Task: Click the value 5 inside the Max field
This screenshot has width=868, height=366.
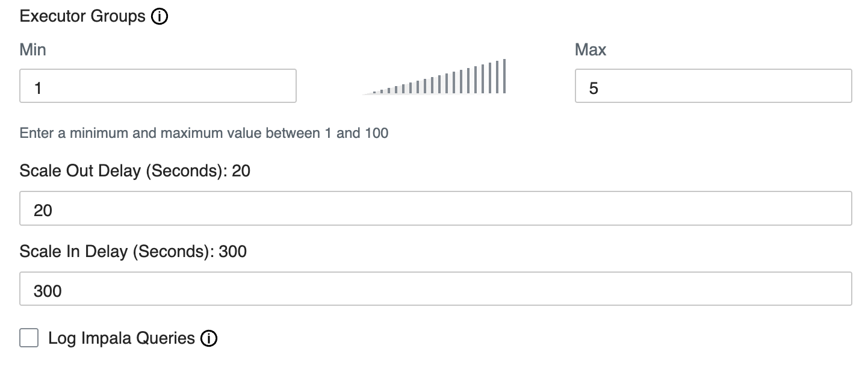Action: pyautogui.click(x=594, y=88)
